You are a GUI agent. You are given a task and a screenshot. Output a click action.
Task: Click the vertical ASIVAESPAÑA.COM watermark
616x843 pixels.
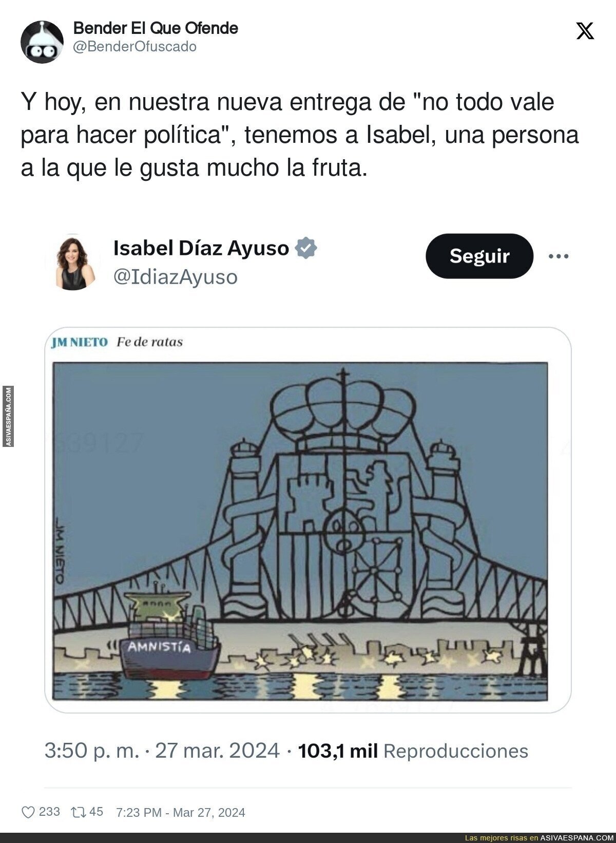tap(9, 417)
